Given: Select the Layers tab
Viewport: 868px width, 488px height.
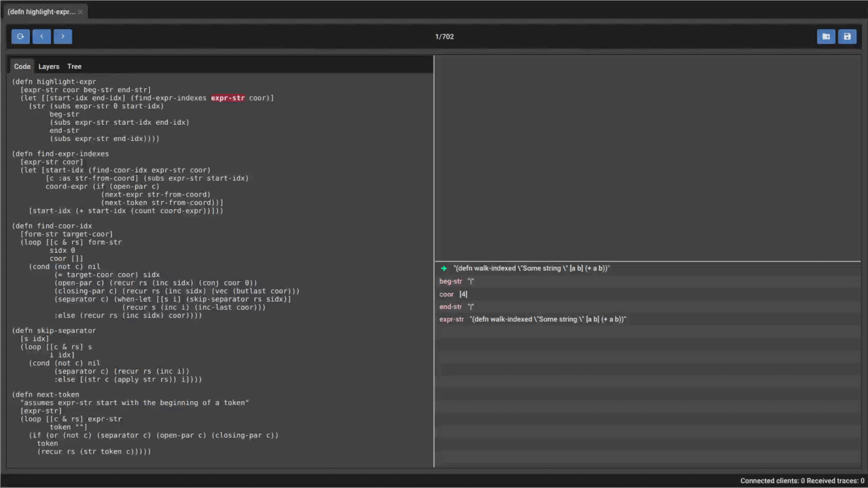Looking at the screenshot, I should [x=48, y=66].
